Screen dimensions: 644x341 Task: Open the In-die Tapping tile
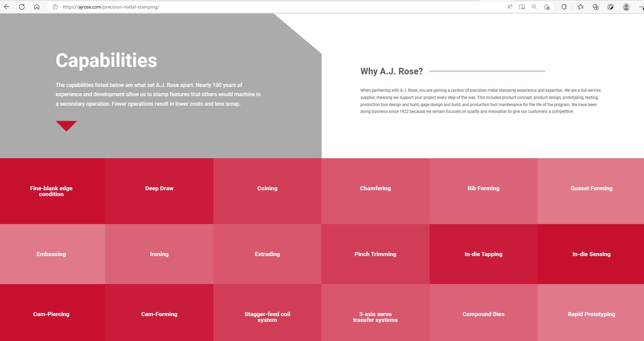[483, 254]
